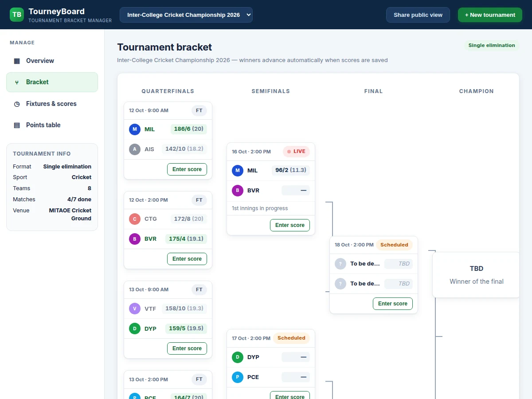This screenshot has height=399, width=532.
Task: Click the VTF team avatar
Action: click(x=135, y=309)
